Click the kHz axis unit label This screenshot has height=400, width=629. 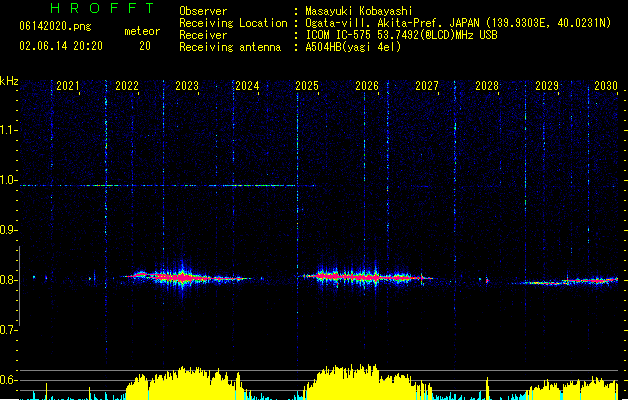point(9,81)
